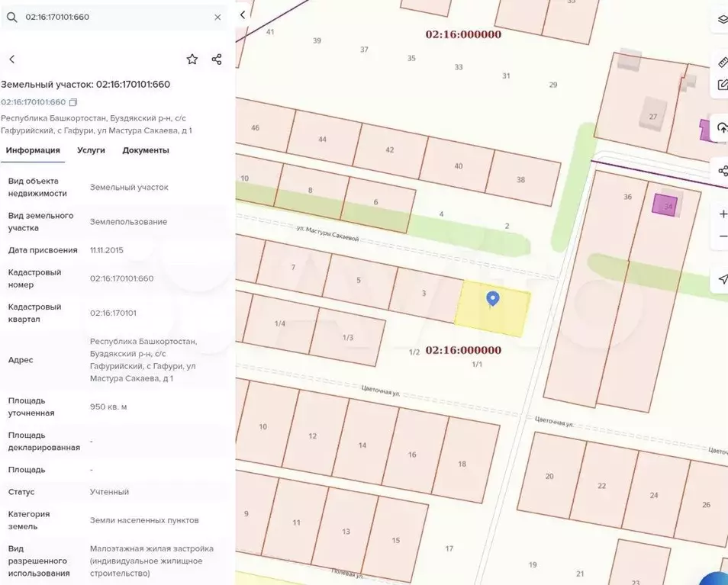Viewport: 728px width, 585px height.
Task: Select parcel 40 on the map
Action: tap(457, 165)
